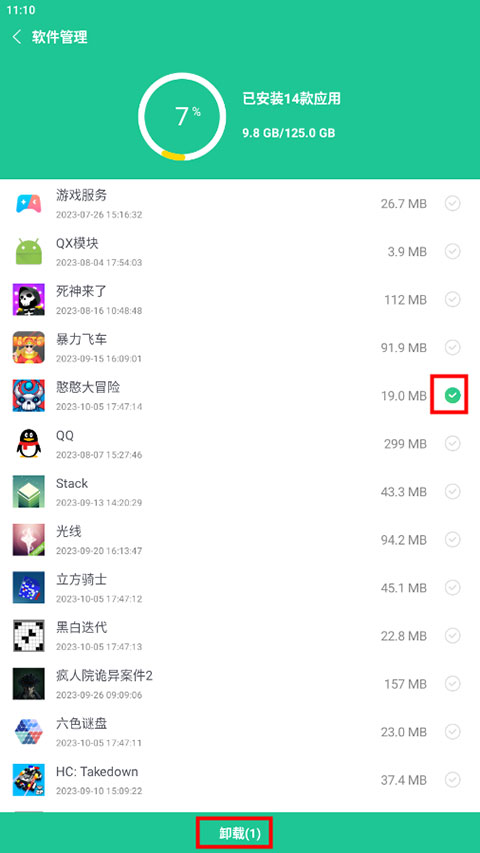
Task: Select the 死神来了 skull icon
Action: 28,300
